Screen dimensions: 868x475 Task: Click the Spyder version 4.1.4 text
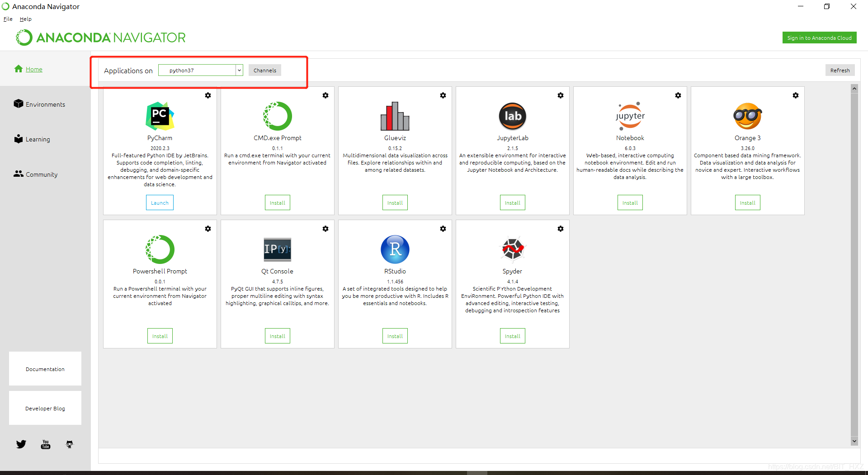[513, 282]
